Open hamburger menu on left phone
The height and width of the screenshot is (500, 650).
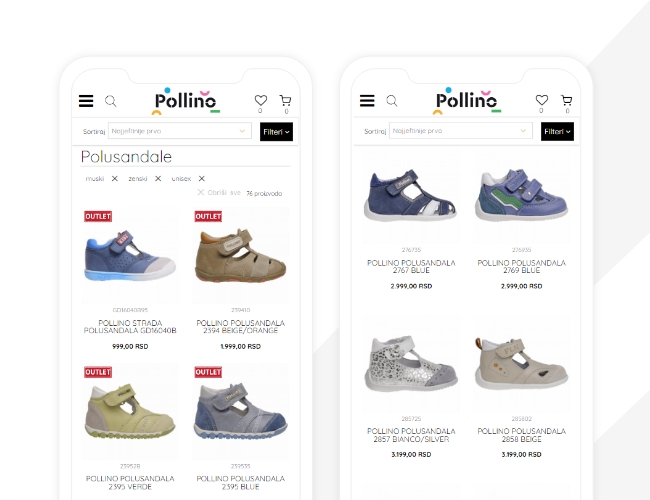coord(86,101)
